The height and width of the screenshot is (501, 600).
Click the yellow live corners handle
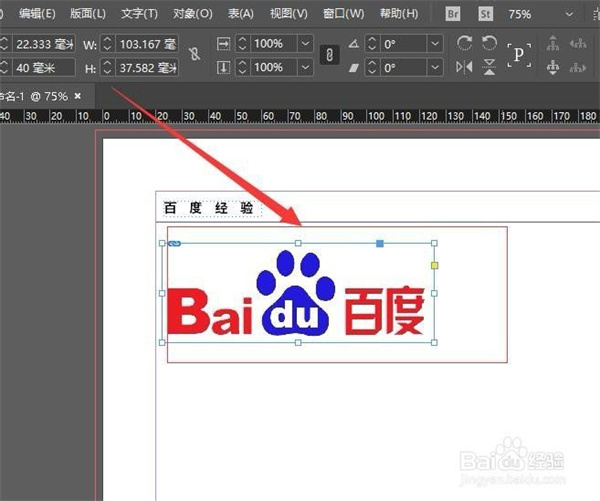(434, 265)
